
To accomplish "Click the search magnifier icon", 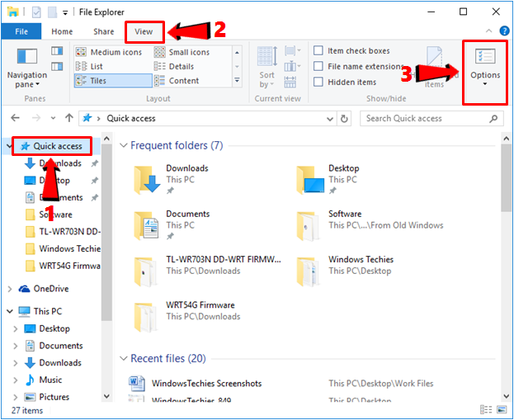I will tap(493, 118).
